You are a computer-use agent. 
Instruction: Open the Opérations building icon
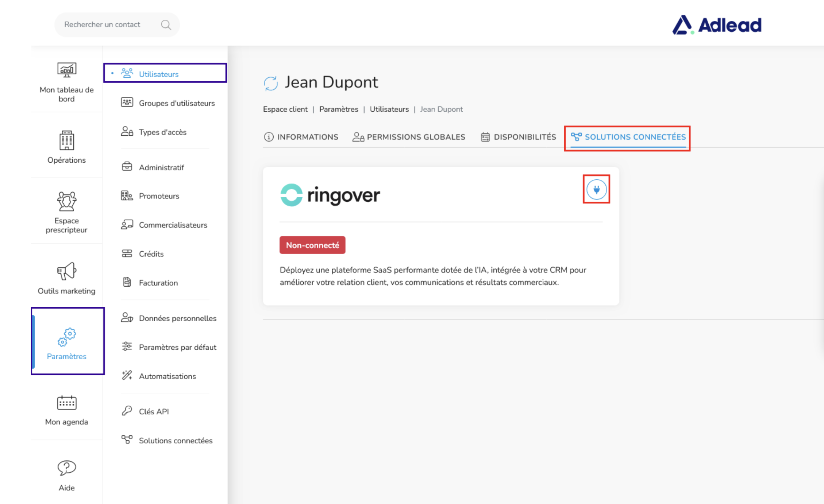click(x=66, y=140)
